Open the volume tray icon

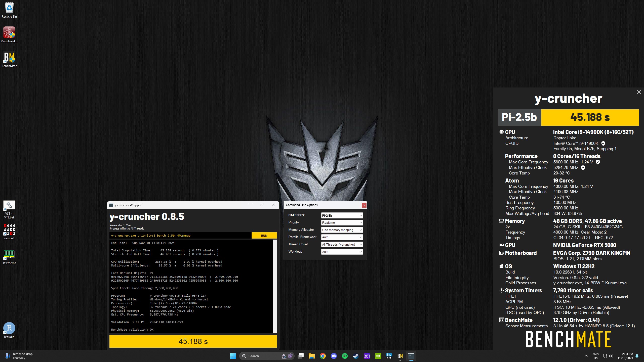[611, 356]
